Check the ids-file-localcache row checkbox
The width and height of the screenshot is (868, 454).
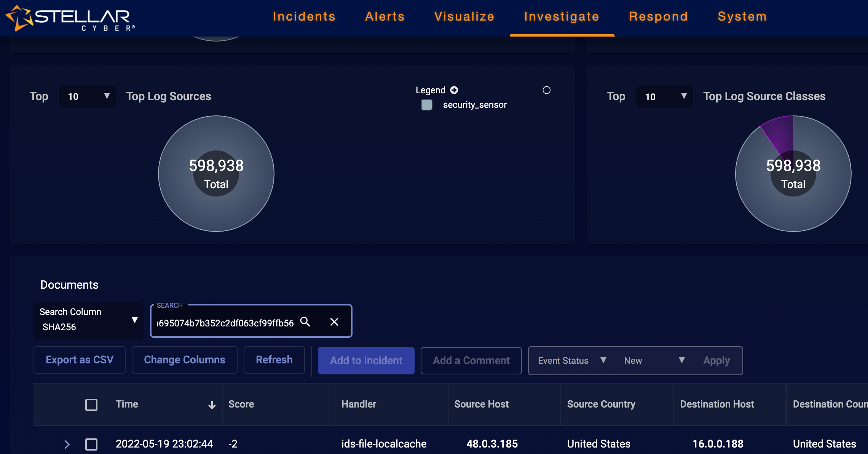tap(91, 444)
